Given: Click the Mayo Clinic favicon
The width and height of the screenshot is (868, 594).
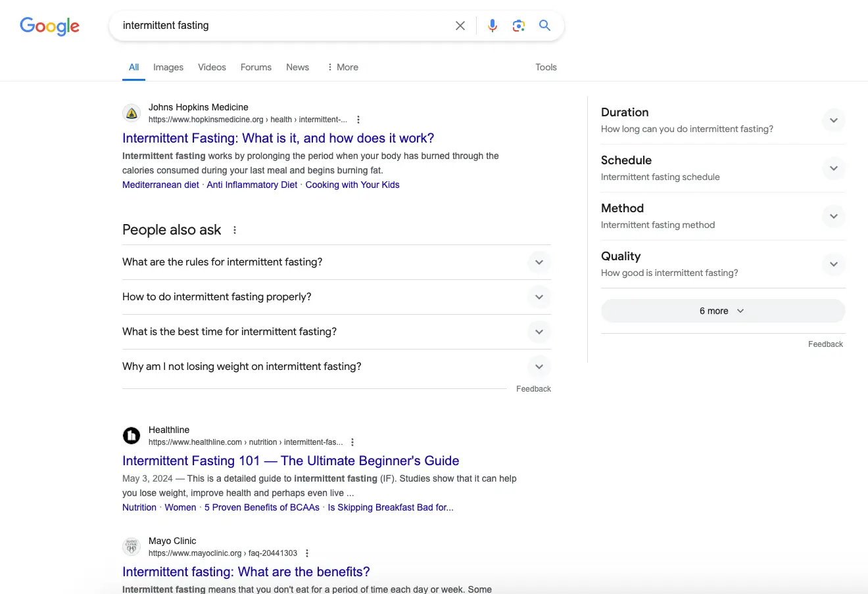Looking at the screenshot, I should pos(132,547).
